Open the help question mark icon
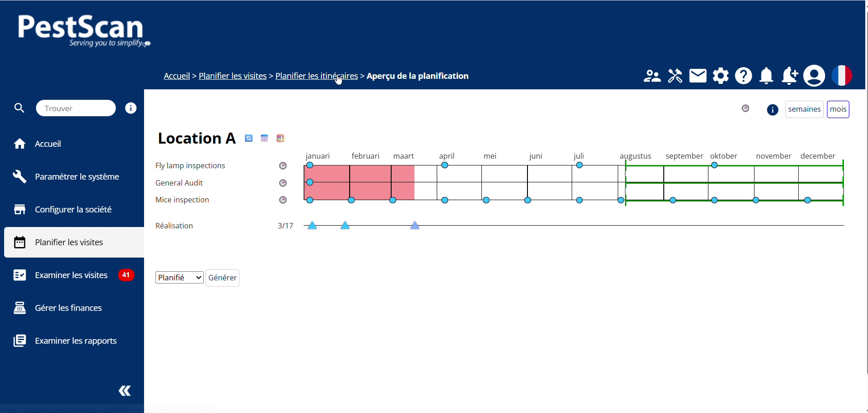The height and width of the screenshot is (413, 868). [744, 76]
